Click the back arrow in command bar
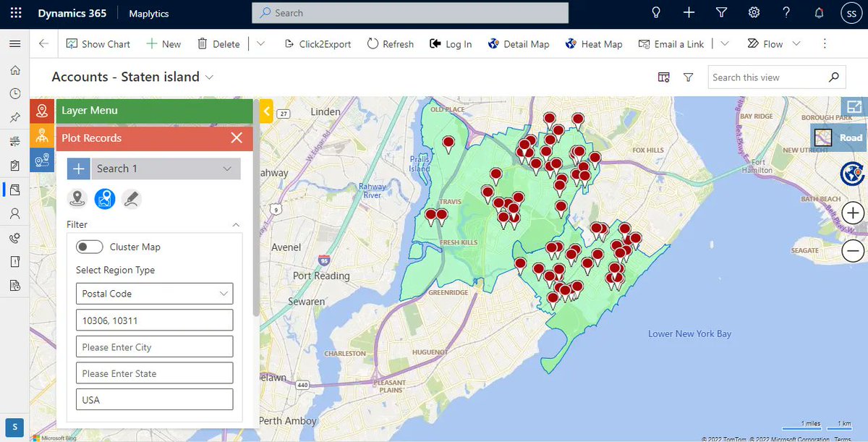This screenshot has height=442, width=868. [43, 44]
